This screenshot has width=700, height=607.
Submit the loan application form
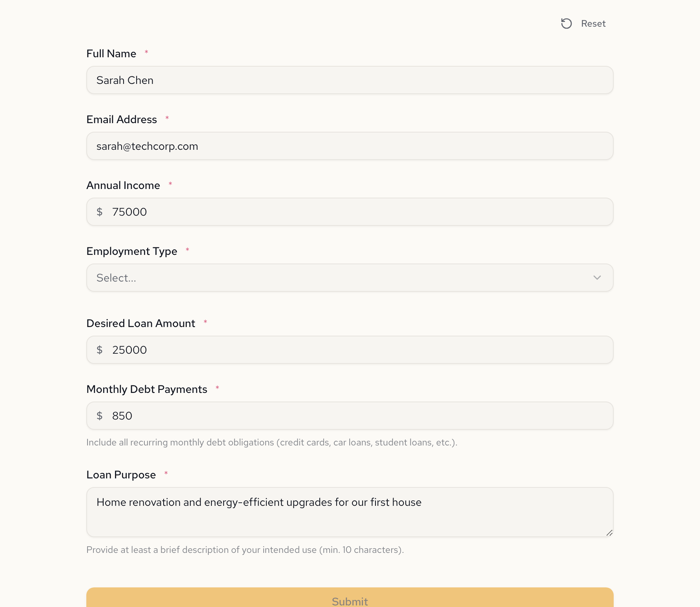click(349, 600)
